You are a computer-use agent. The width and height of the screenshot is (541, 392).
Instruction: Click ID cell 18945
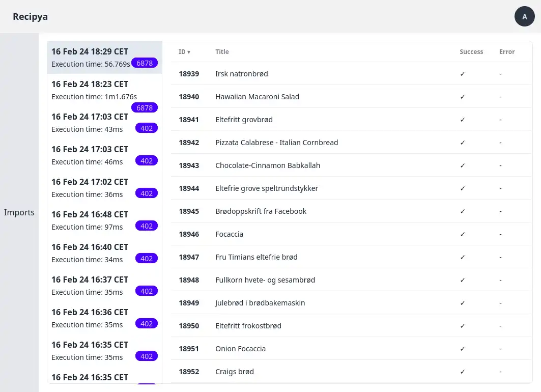[189, 211]
